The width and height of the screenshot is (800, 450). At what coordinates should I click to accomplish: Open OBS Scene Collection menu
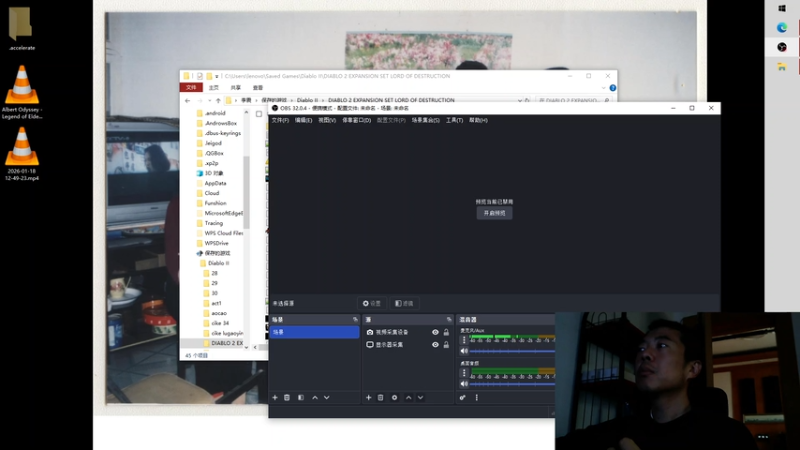click(426, 120)
